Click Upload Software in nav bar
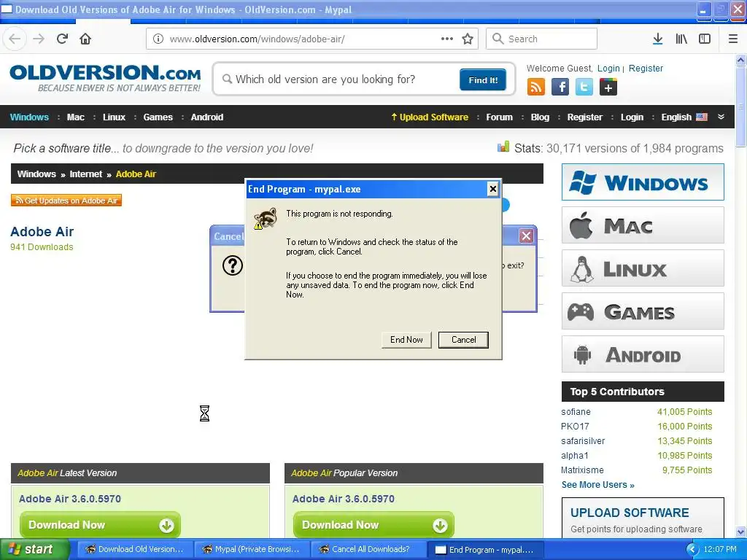 point(430,117)
